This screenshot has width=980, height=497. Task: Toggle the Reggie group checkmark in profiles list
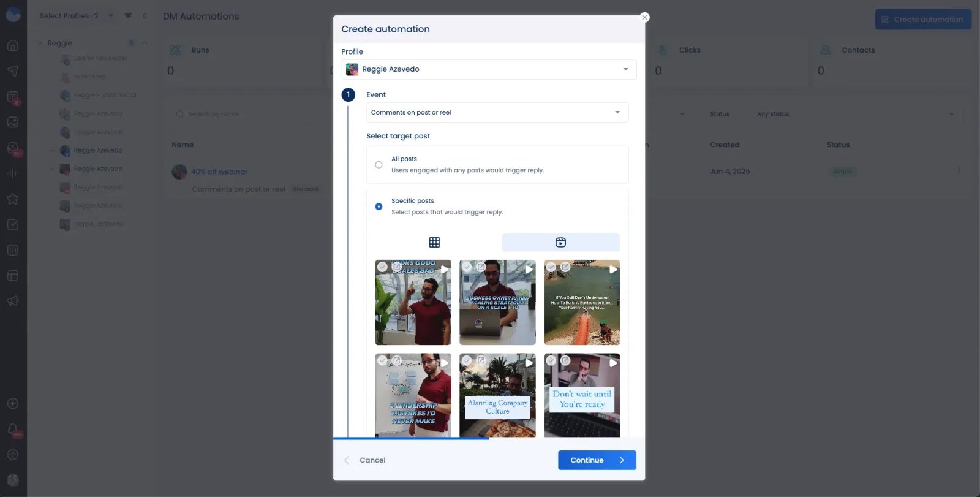click(40, 43)
